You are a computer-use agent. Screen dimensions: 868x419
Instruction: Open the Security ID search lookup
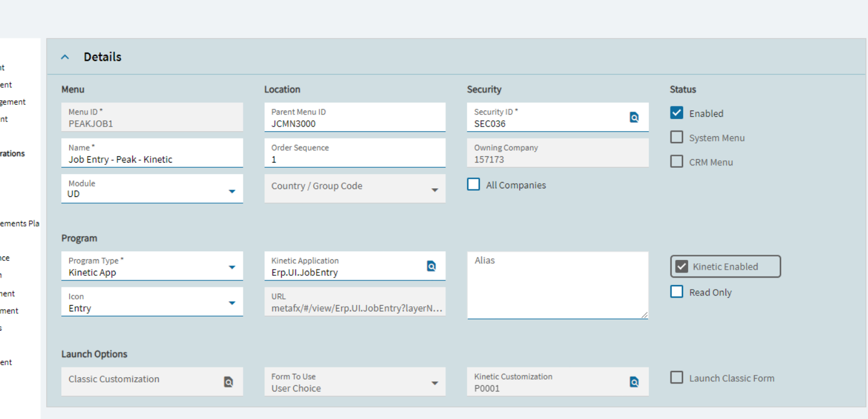pyautogui.click(x=634, y=117)
